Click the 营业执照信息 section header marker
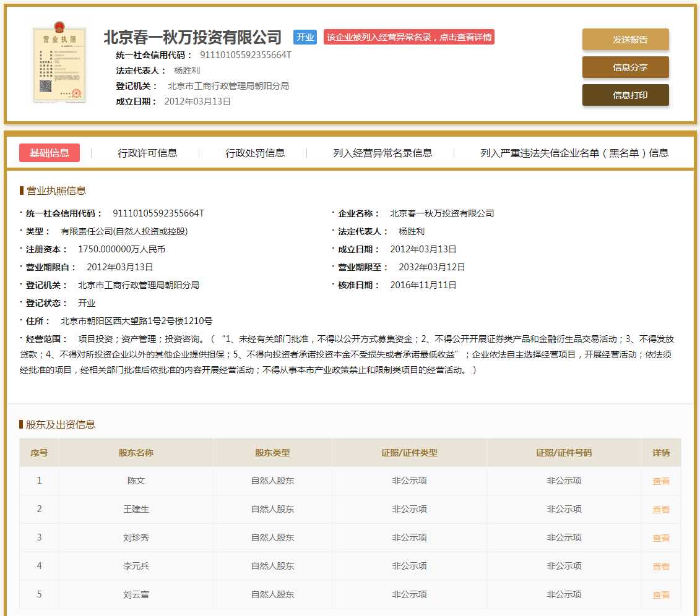This screenshot has width=700, height=616. click(22, 191)
